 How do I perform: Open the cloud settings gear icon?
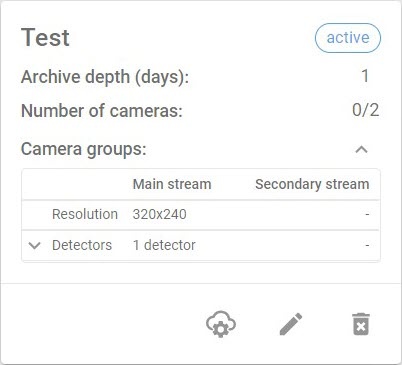(x=221, y=324)
